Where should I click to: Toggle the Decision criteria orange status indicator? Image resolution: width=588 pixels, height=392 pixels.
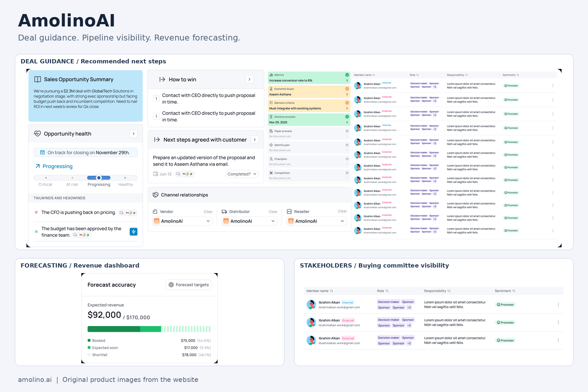(347, 103)
